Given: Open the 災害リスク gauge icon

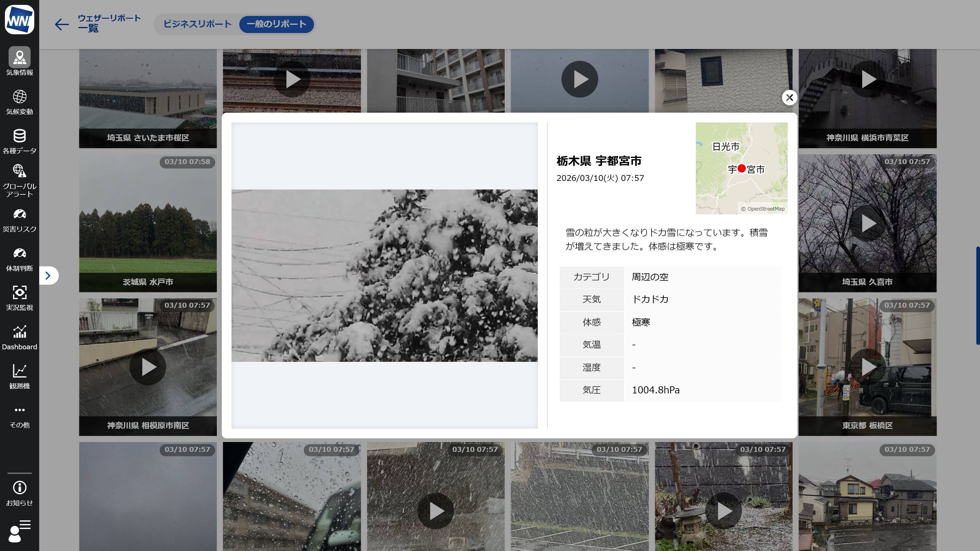Looking at the screenshot, I should tap(19, 215).
